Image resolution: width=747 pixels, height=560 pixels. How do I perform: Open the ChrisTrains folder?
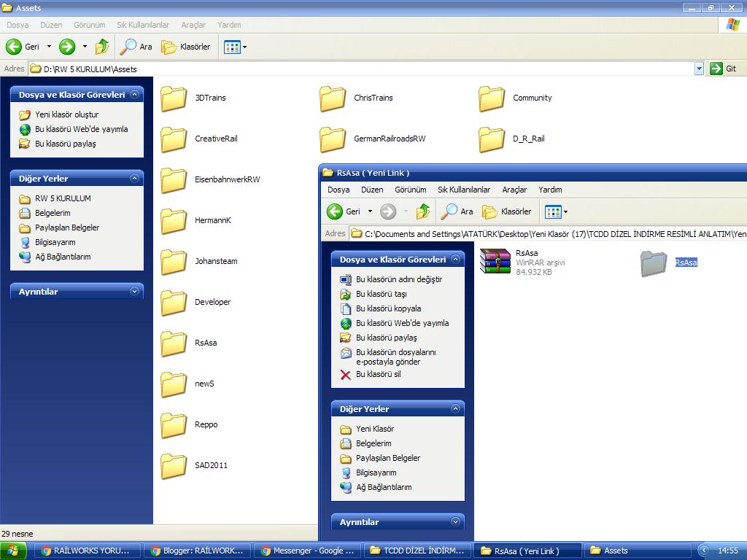pos(356,98)
